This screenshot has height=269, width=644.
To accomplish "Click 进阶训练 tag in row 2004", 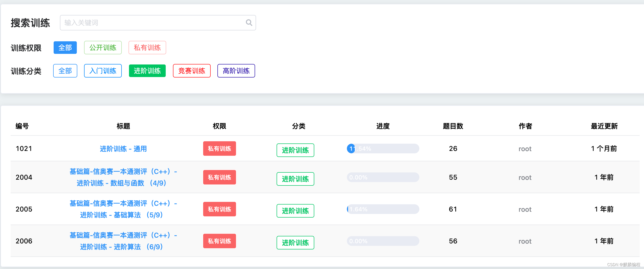I will pos(295,179).
